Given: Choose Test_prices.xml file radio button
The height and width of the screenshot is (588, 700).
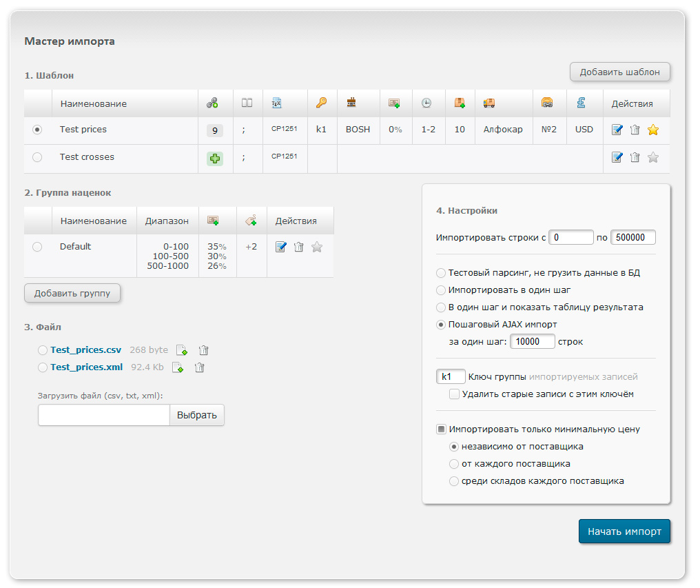Looking at the screenshot, I should pos(43,367).
